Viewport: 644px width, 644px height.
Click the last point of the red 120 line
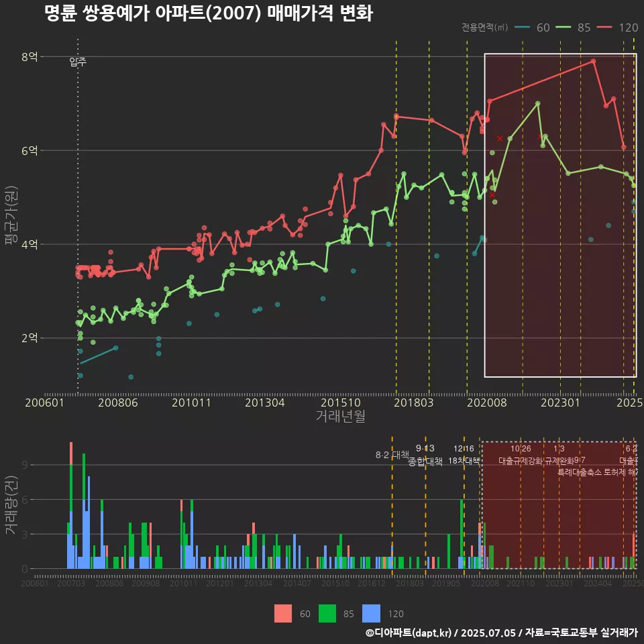click(x=623, y=147)
